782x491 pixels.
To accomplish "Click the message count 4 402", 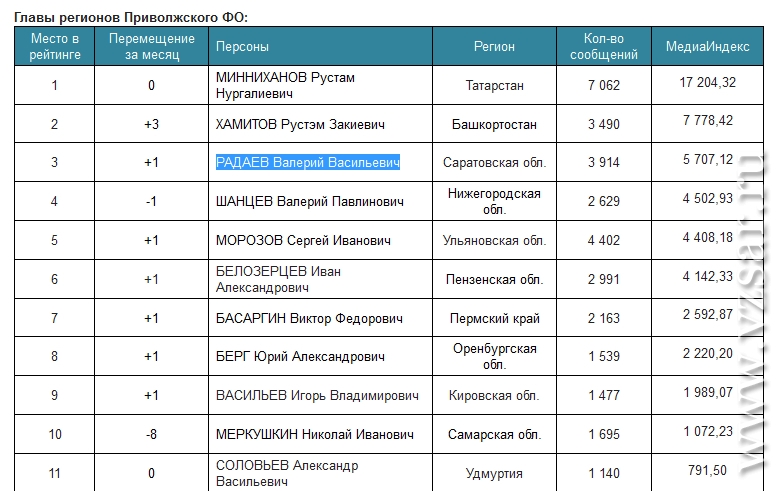I will pyautogui.click(x=603, y=240).
